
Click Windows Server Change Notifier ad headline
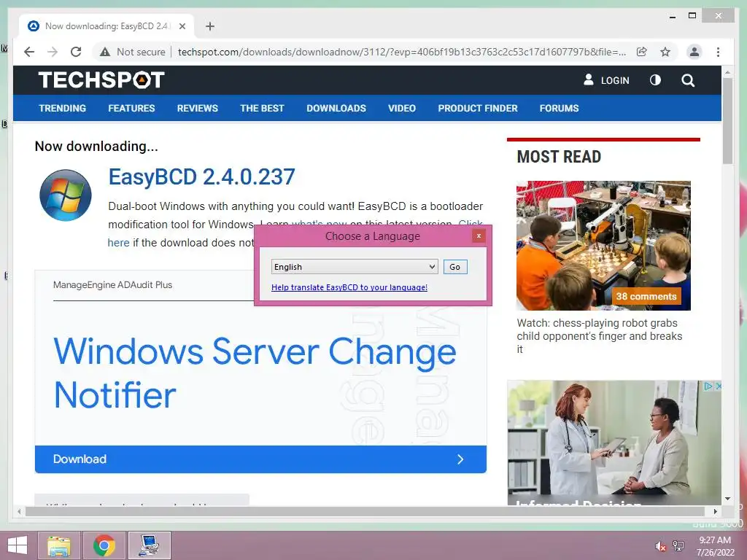coord(255,373)
